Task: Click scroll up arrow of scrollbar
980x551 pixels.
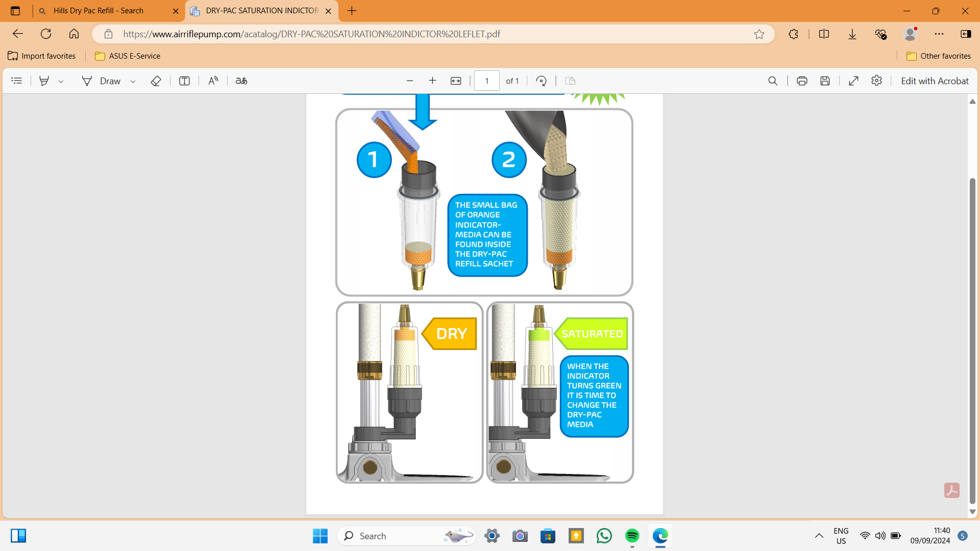Action: (x=972, y=102)
